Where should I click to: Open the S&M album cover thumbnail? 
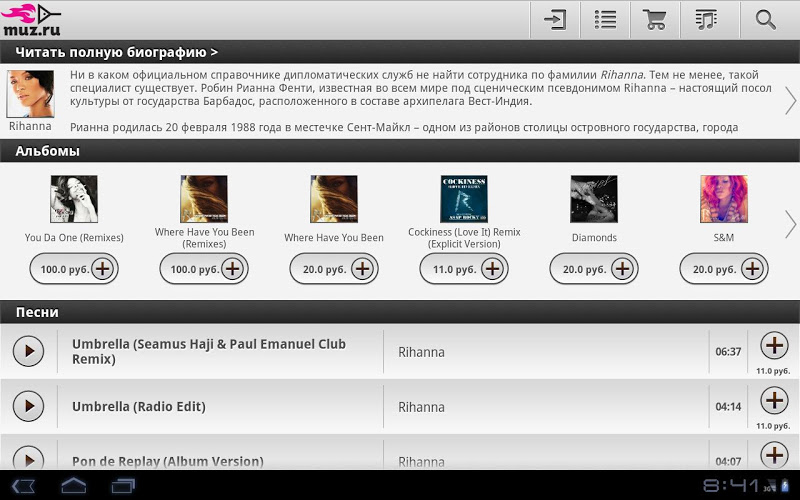pos(723,199)
